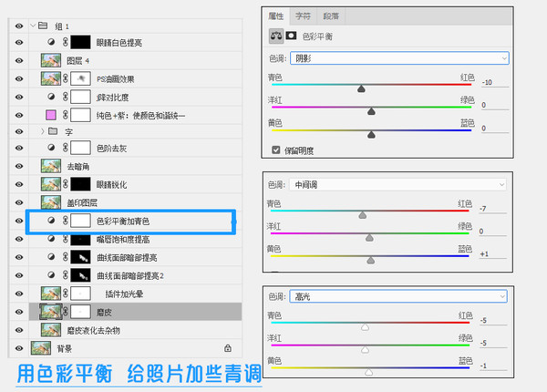The height and width of the screenshot is (392, 547).
Task: Hide the 图层 4 layer visibility
Action: coord(19,60)
